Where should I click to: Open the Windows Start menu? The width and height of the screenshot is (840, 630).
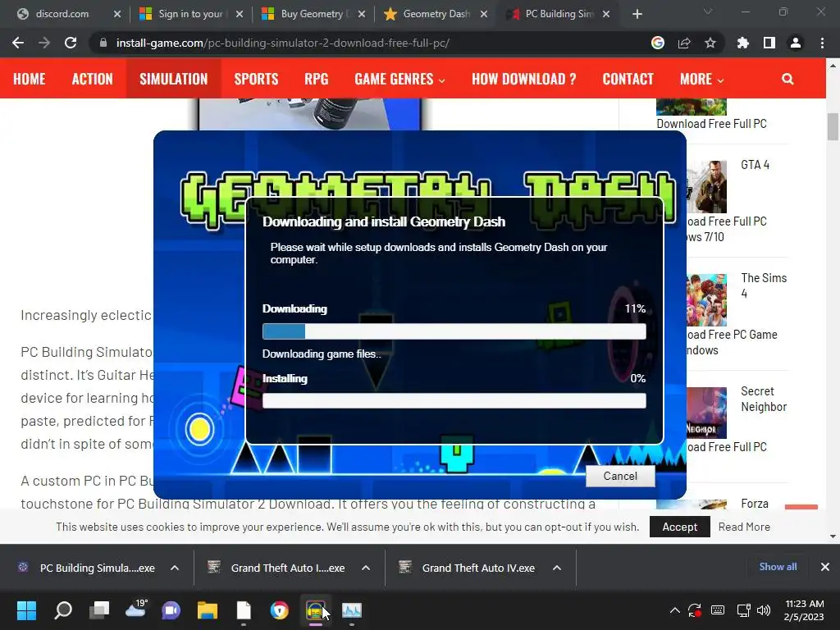(26, 610)
